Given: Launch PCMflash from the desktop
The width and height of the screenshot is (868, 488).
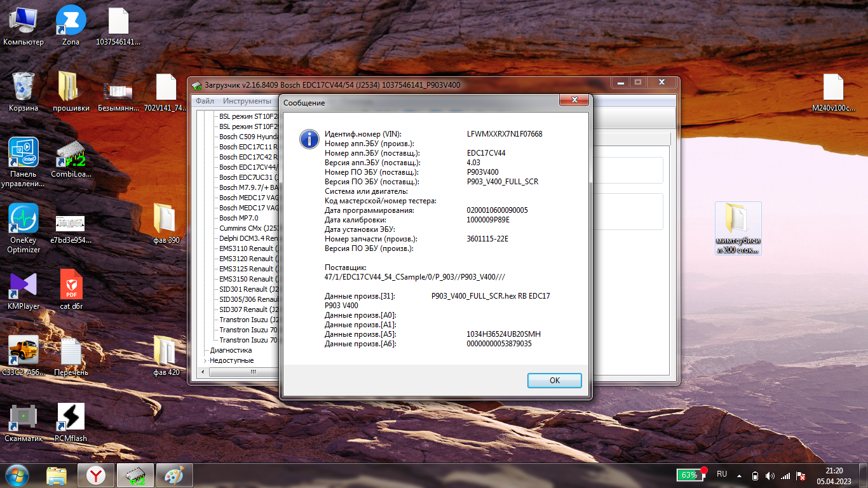Looking at the screenshot, I should click(x=71, y=422).
